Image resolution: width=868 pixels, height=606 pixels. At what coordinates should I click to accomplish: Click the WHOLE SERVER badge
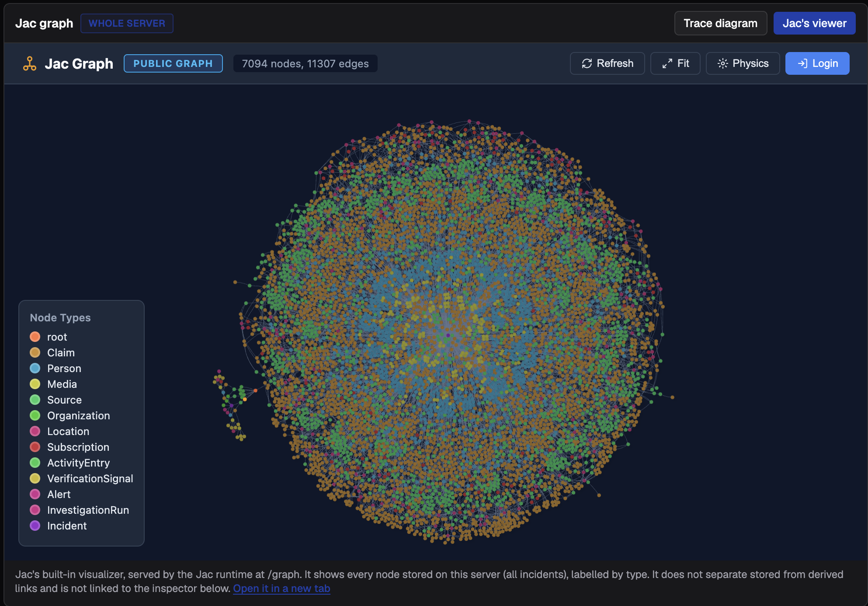(127, 23)
